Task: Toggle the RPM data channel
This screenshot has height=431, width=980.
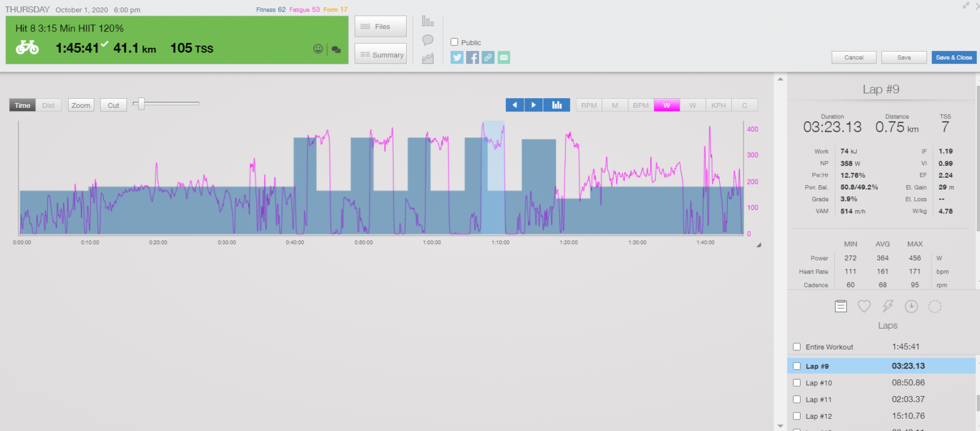Action: pos(589,105)
